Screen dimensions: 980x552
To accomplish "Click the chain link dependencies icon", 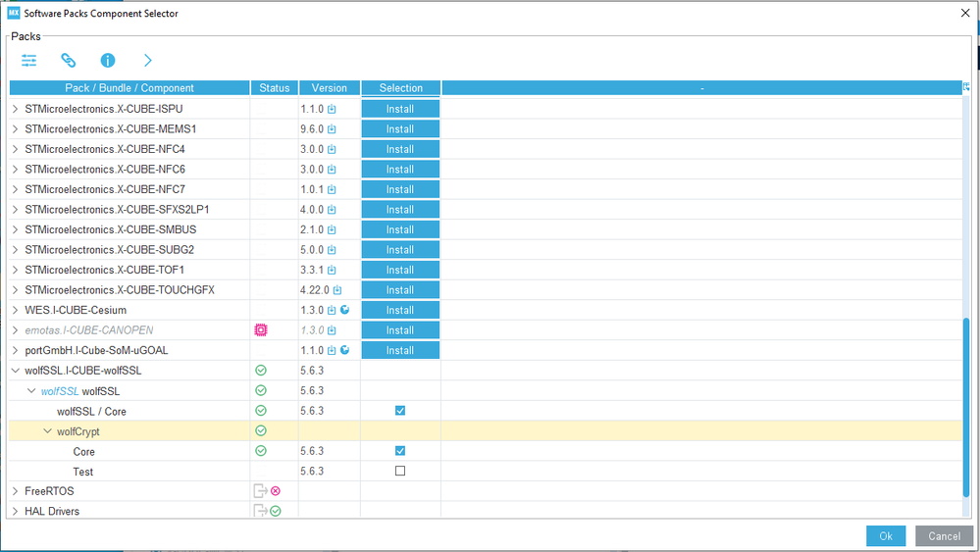I will pyautogui.click(x=68, y=61).
